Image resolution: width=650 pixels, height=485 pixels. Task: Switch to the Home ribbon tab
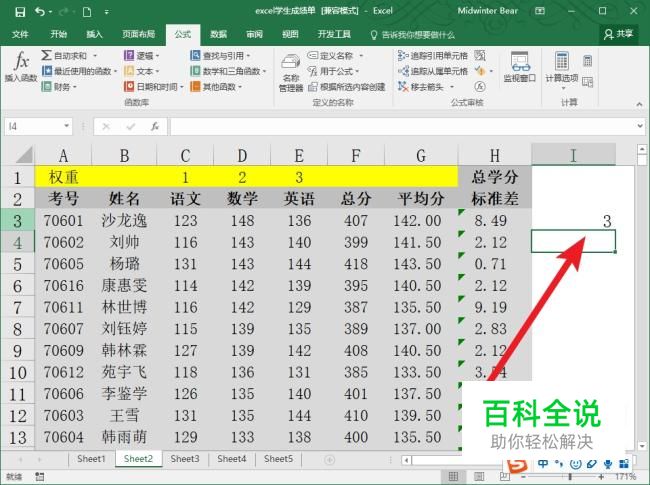click(x=58, y=34)
